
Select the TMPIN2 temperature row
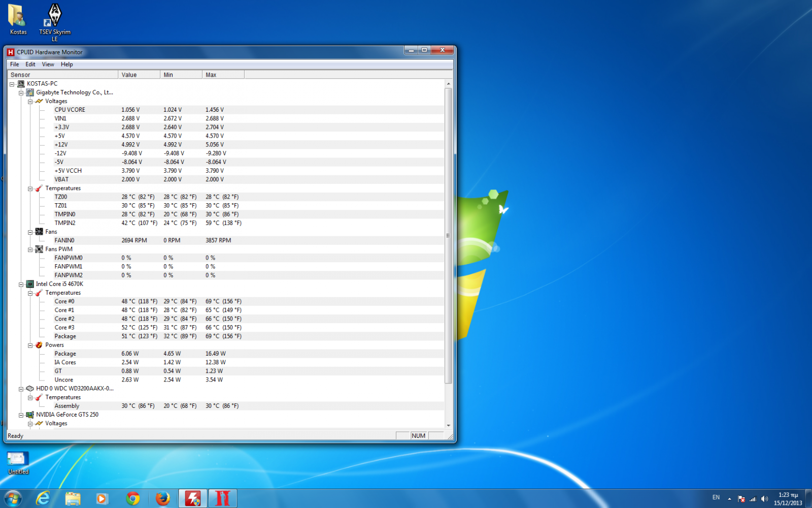249,223
